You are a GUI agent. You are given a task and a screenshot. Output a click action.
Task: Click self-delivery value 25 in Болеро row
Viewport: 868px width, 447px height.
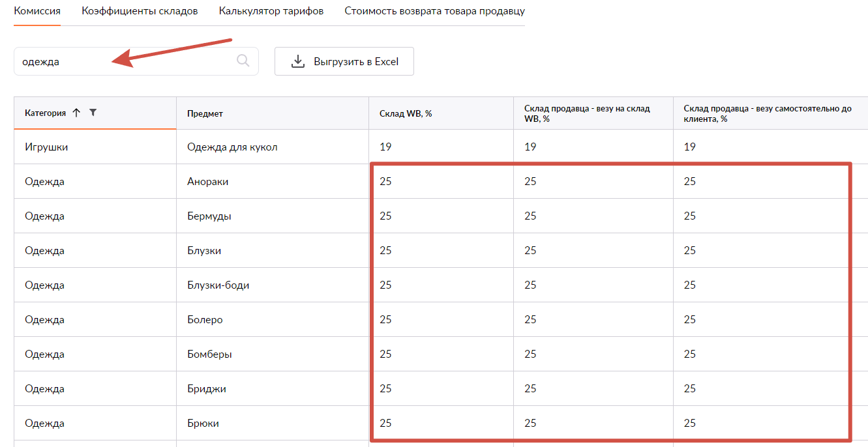pos(690,319)
